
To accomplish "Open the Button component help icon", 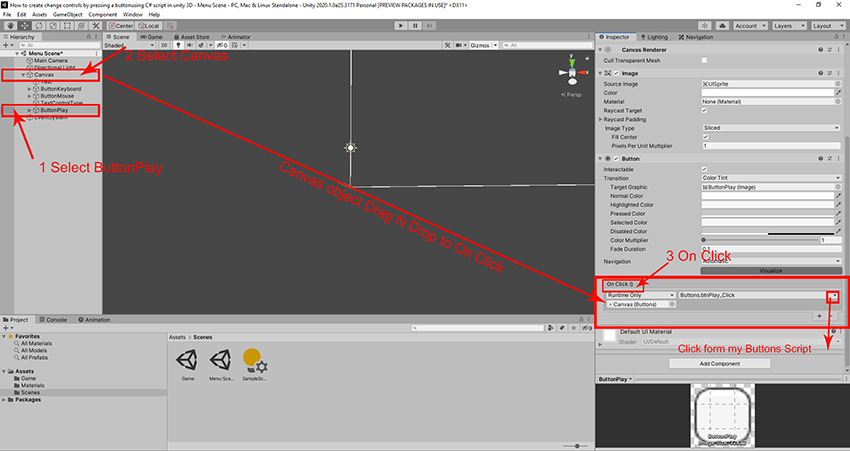I will (x=820, y=159).
